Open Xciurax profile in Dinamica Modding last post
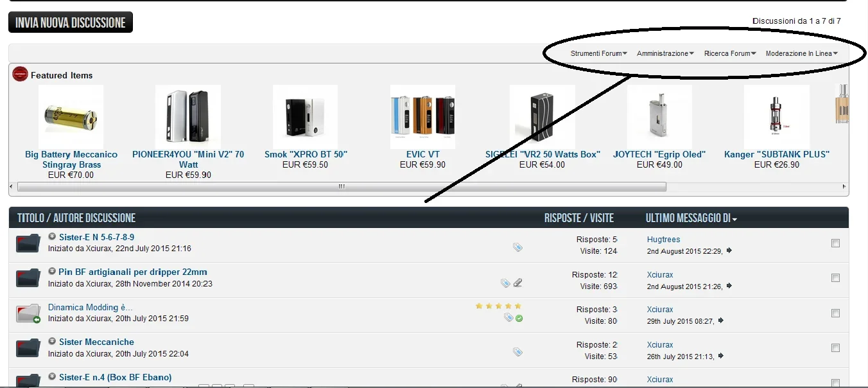The image size is (868, 388). click(660, 310)
